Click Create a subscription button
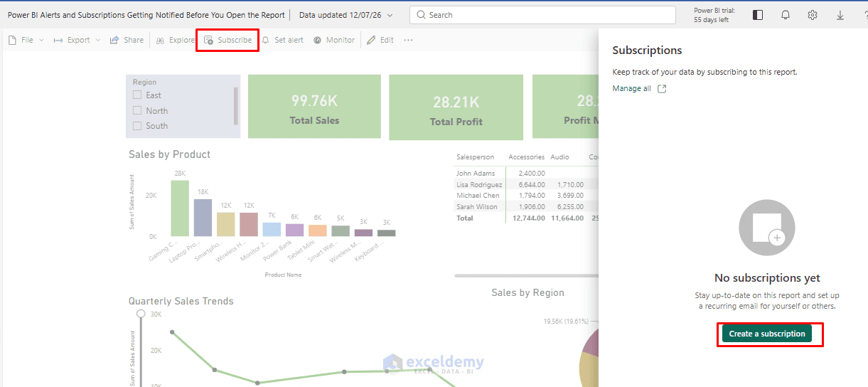This screenshot has width=868, height=387. pyautogui.click(x=767, y=334)
